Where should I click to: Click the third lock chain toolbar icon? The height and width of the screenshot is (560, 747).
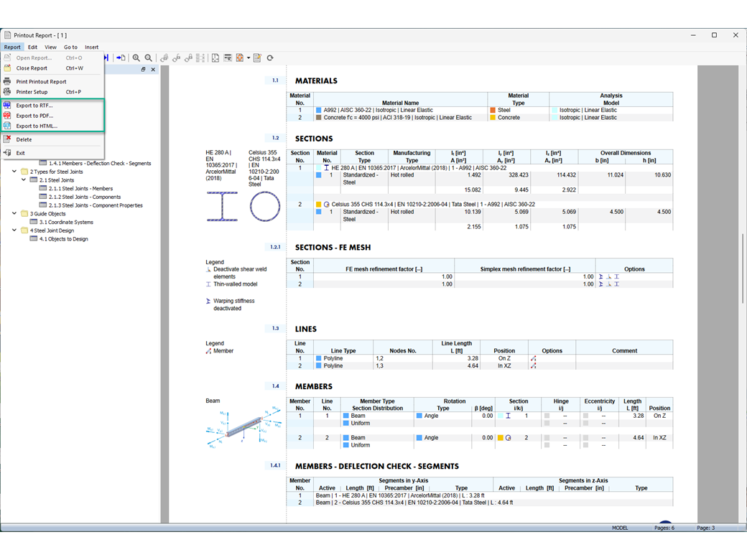189,57
